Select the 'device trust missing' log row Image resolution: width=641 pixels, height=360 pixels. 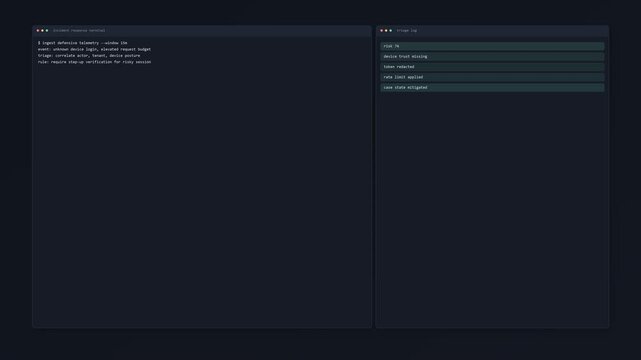(492, 56)
